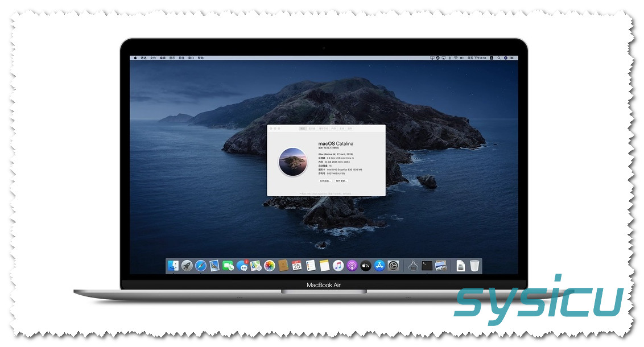Open the Podcasts app

[352, 266]
